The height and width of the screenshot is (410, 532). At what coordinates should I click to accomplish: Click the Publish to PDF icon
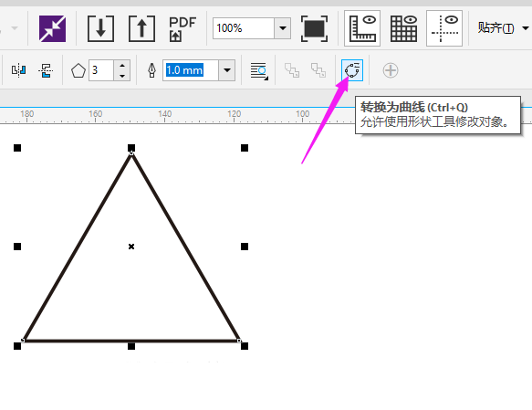click(x=183, y=29)
